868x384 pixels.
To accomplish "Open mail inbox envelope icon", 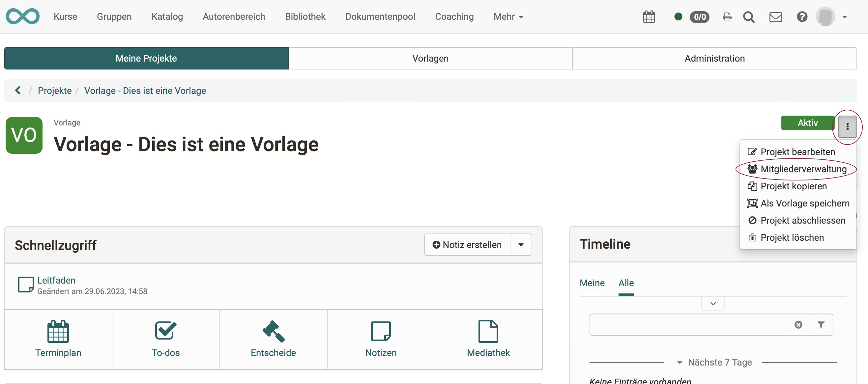I will click(x=775, y=17).
